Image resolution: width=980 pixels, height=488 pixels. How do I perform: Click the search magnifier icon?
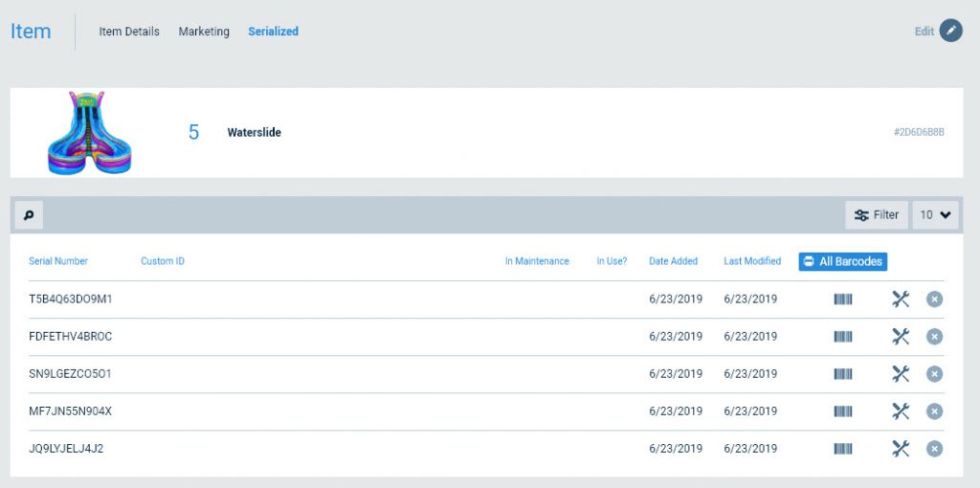[x=29, y=215]
